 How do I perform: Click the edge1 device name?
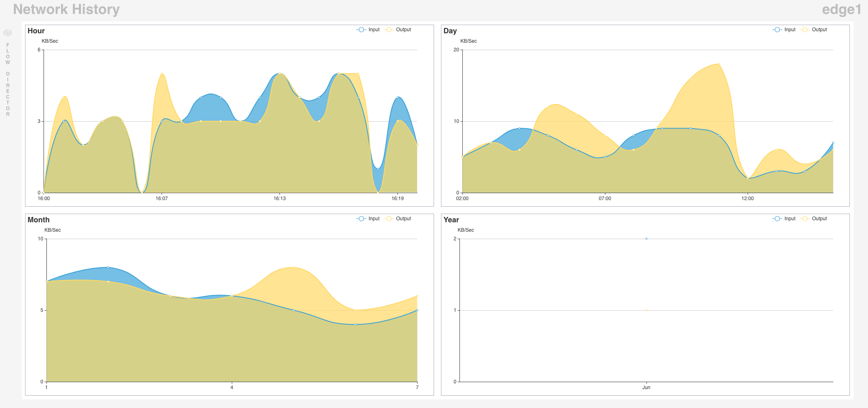click(x=841, y=9)
